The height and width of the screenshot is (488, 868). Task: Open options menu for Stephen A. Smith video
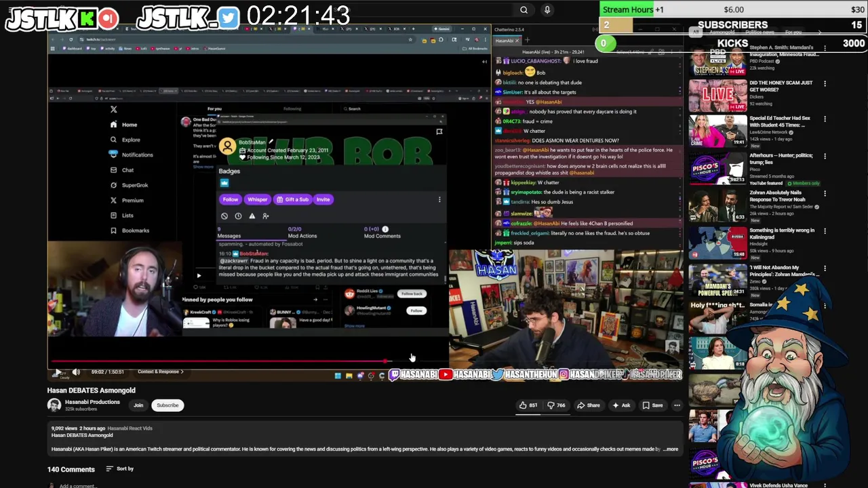(825, 48)
